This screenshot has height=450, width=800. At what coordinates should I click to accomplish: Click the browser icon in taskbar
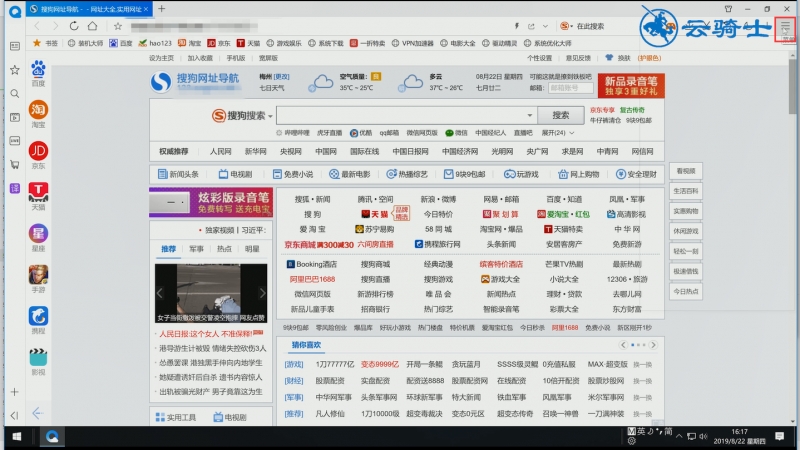[x=52, y=437]
